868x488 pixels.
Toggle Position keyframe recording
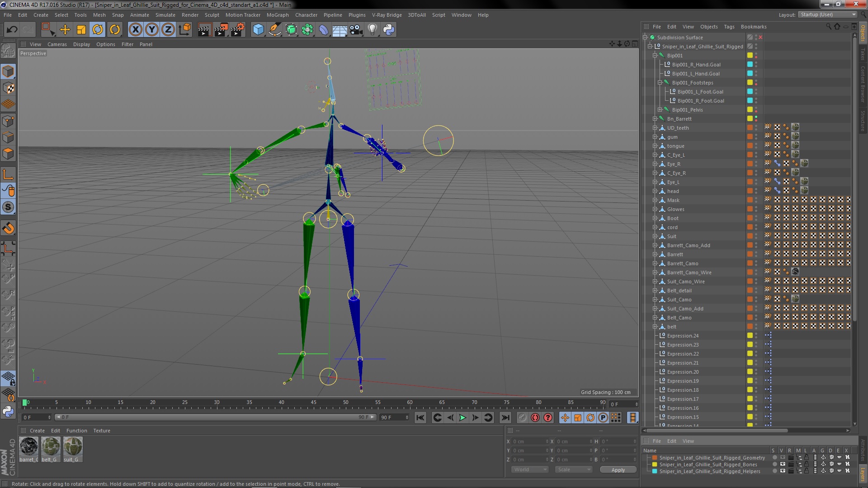pos(565,418)
